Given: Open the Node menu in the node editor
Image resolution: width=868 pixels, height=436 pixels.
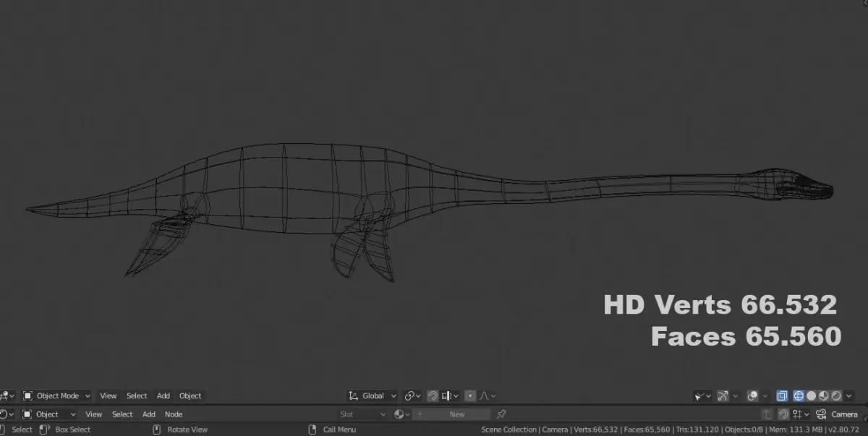Looking at the screenshot, I should click(x=174, y=414).
